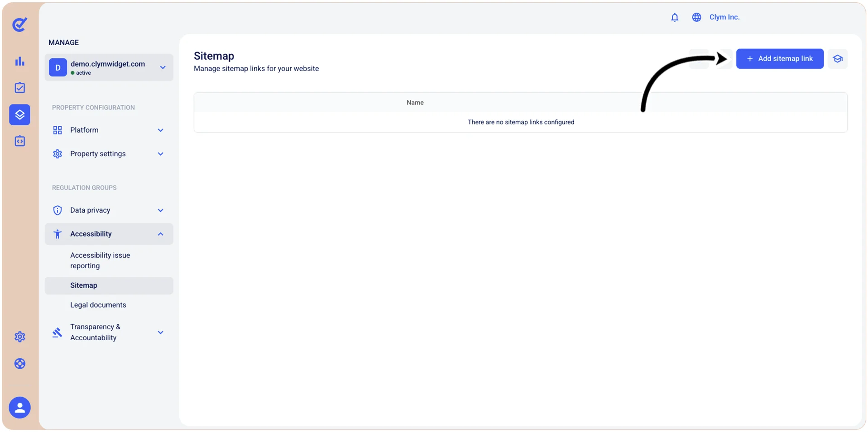Expand Transparency & Accountability chevron
The width and height of the screenshot is (868, 432).
click(160, 332)
